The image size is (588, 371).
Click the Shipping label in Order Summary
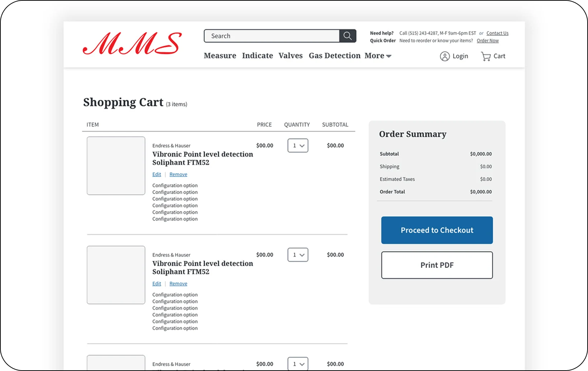tap(389, 167)
